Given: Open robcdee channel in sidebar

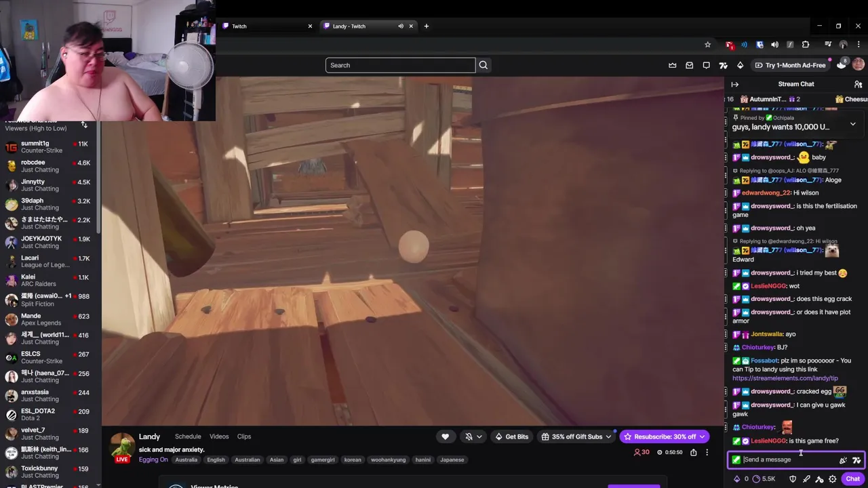Looking at the screenshot, I should [x=51, y=166].
